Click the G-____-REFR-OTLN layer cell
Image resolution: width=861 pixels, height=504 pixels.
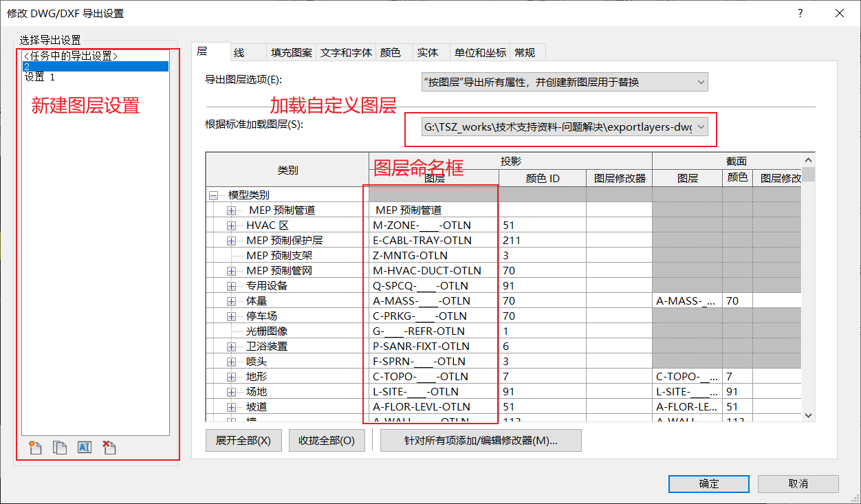[434, 331]
